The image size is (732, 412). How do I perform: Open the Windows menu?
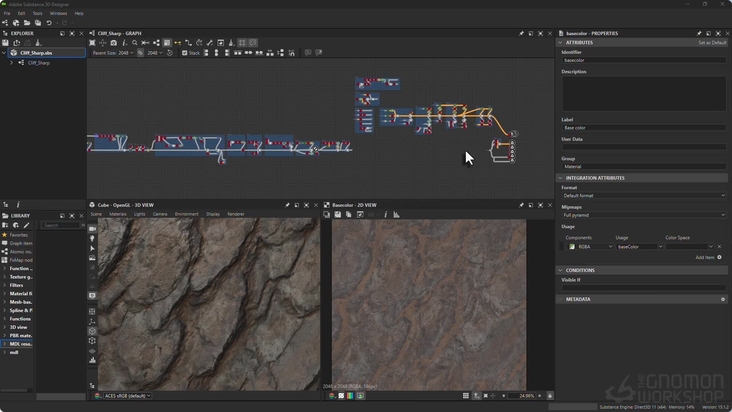pos(58,14)
